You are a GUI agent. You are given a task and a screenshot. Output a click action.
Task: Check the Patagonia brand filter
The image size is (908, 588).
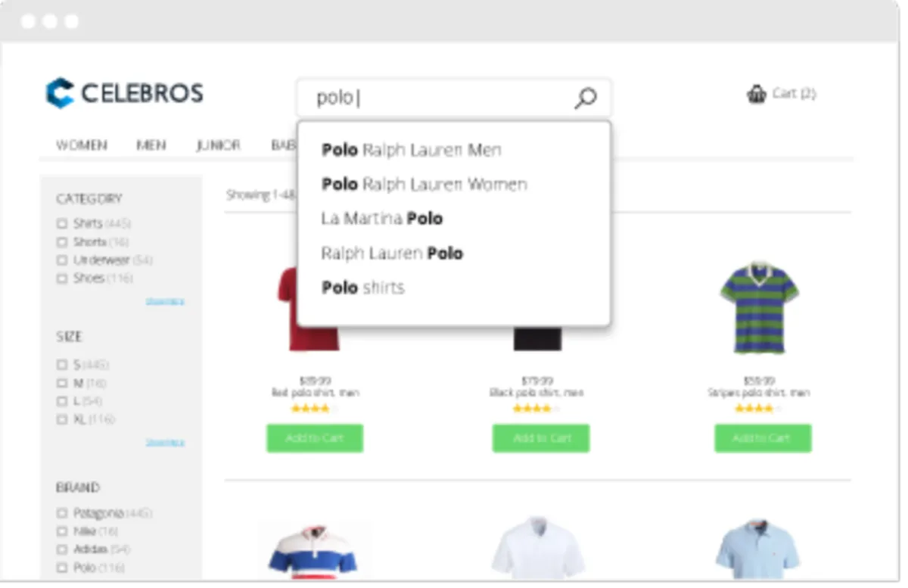[x=62, y=513]
